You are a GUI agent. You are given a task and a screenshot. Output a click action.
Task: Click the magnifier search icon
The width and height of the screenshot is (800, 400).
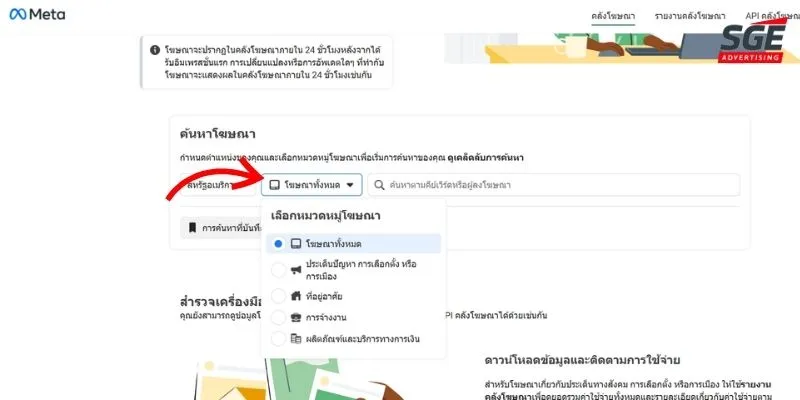click(379, 185)
